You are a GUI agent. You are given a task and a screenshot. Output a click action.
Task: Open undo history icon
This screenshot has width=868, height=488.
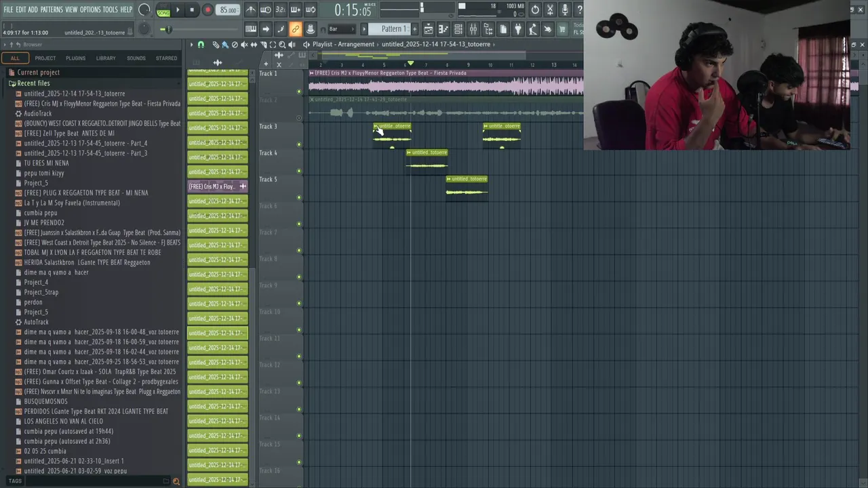[x=535, y=9]
